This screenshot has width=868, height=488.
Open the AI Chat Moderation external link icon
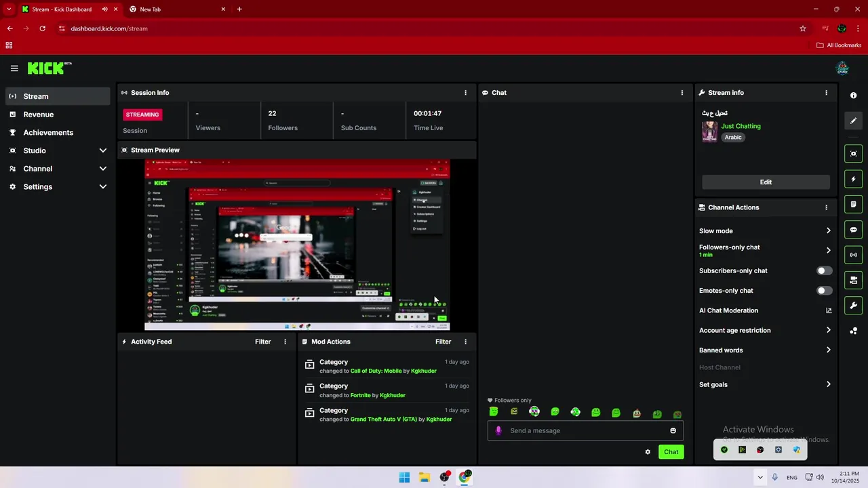(x=829, y=310)
